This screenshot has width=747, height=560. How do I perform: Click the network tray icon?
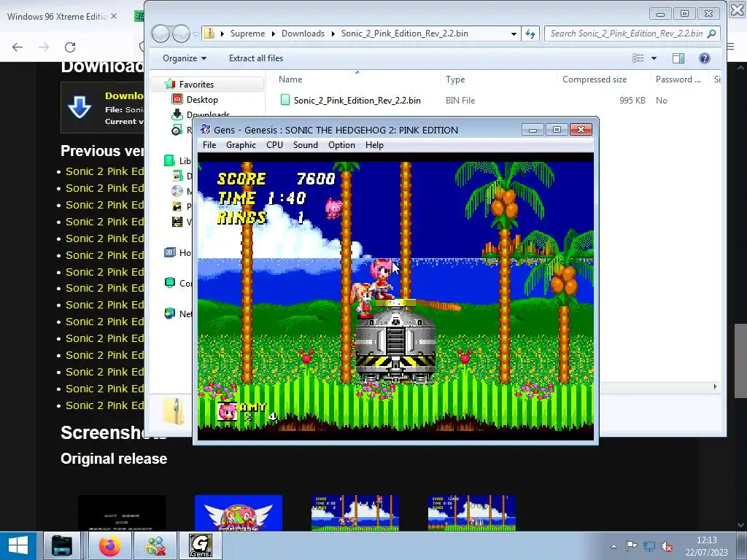pos(649,545)
